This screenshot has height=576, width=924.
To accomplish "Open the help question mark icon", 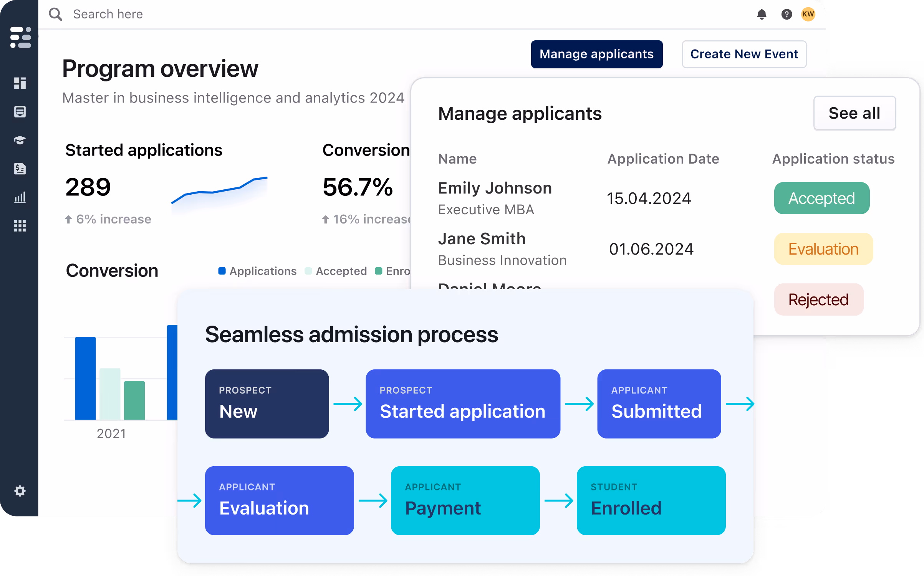I will click(787, 15).
